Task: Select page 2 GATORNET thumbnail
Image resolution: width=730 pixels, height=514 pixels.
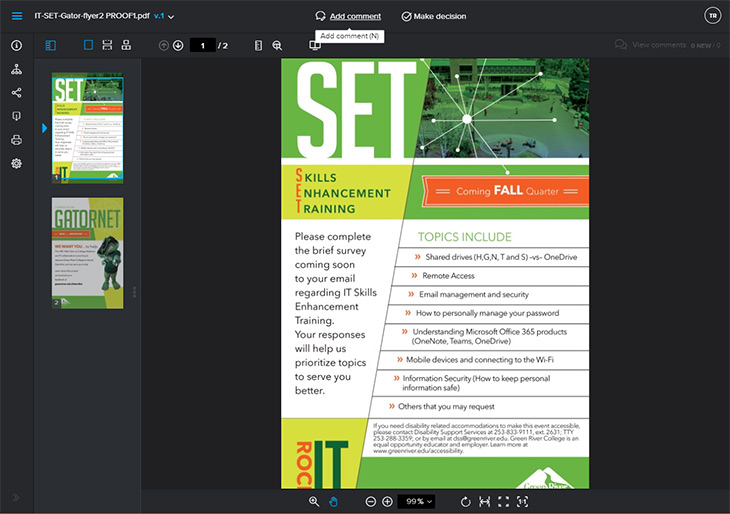Action: click(88, 253)
